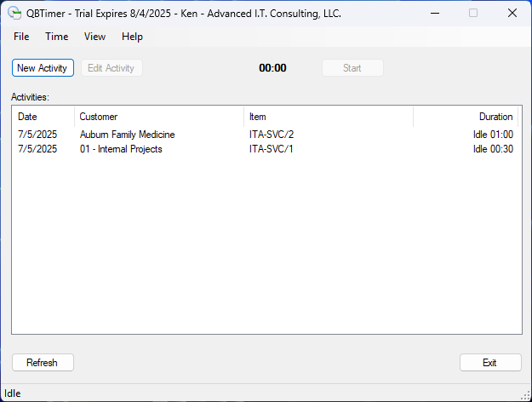The height and width of the screenshot is (402, 532).
Task: Click the Exit button
Action: (489, 363)
